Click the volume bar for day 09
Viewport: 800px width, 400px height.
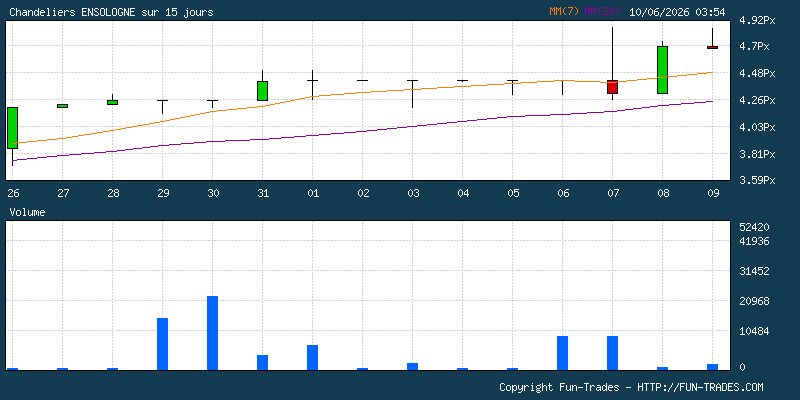[x=712, y=367]
